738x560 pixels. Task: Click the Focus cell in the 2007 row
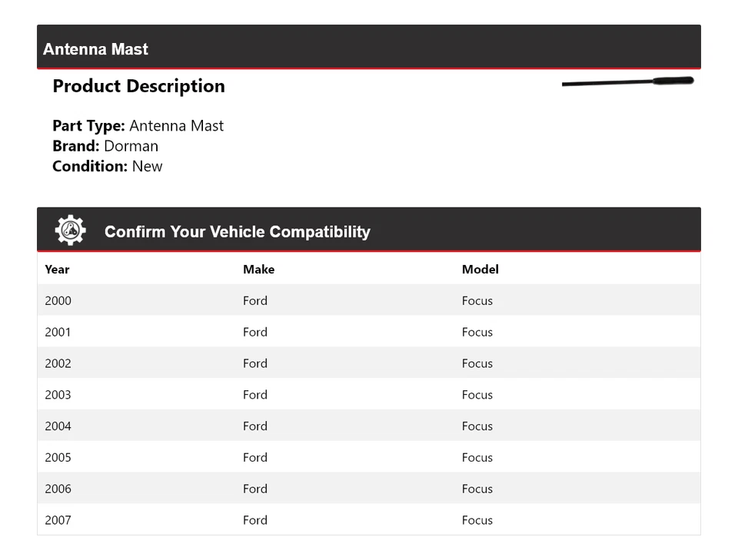477,521
